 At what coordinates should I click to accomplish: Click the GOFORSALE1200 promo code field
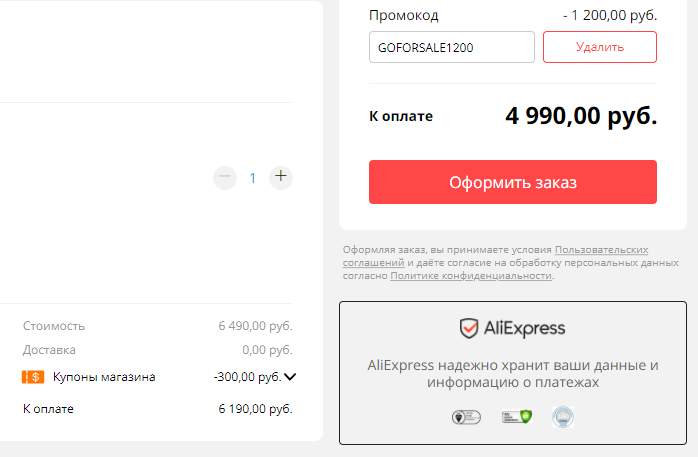click(452, 47)
